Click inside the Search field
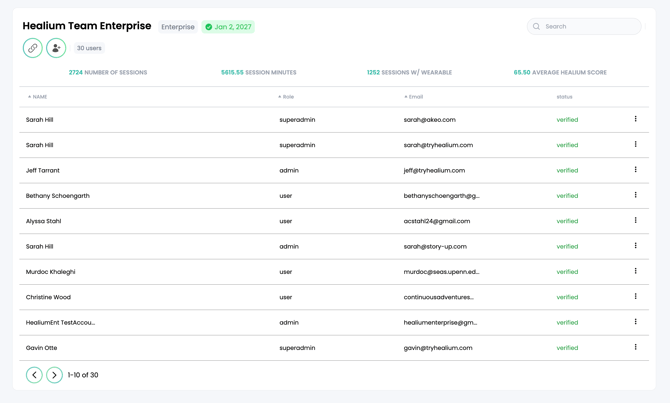 [590, 27]
